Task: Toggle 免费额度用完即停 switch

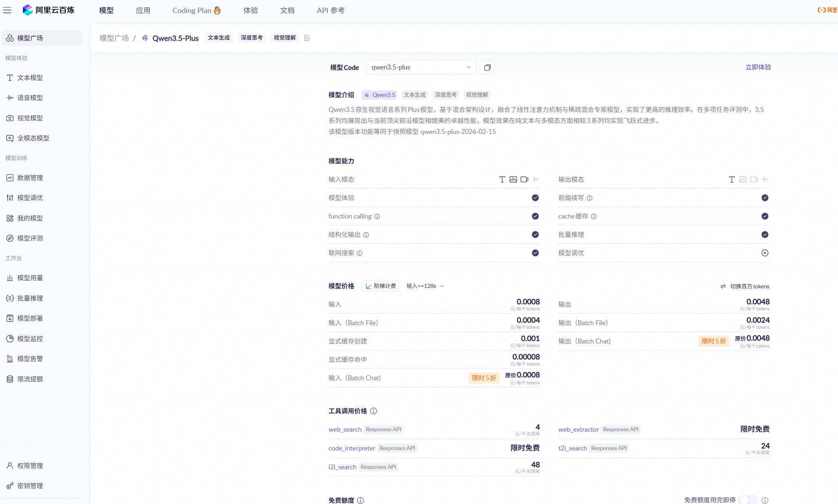Action: (748, 500)
